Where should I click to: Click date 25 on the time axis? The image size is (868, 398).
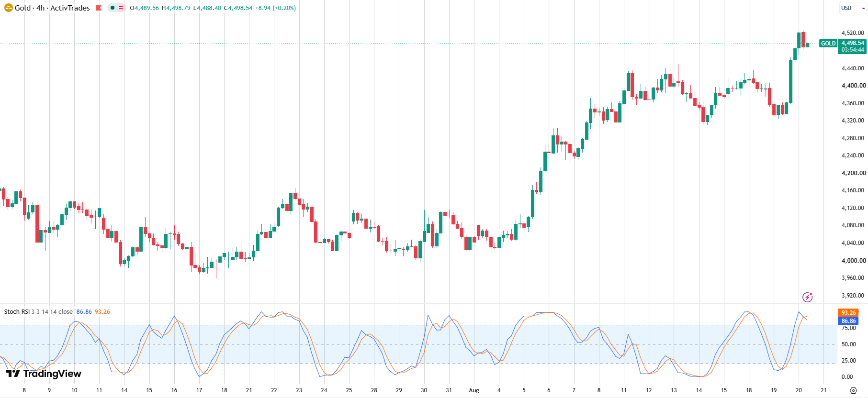[349, 390]
